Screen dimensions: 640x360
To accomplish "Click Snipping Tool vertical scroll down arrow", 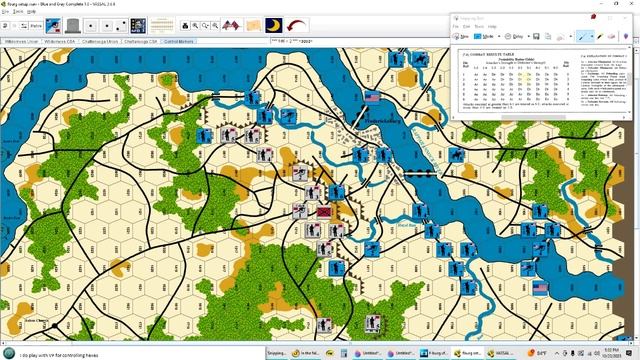I will (x=629, y=111).
